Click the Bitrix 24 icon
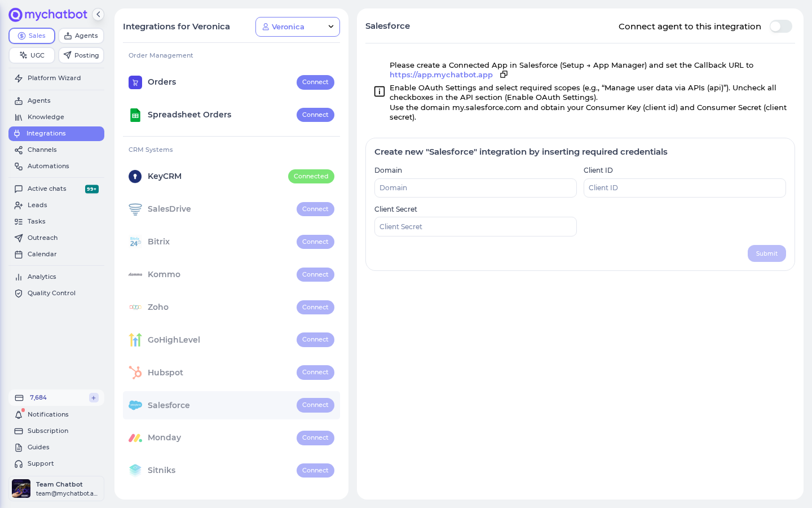The width and height of the screenshot is (812, 508). pos(135,242)
